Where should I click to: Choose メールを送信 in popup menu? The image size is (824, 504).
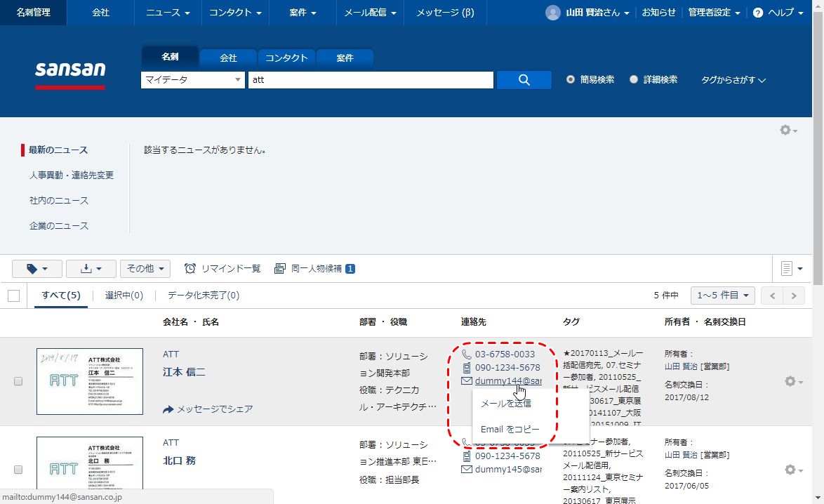click(x=505, y=404)
